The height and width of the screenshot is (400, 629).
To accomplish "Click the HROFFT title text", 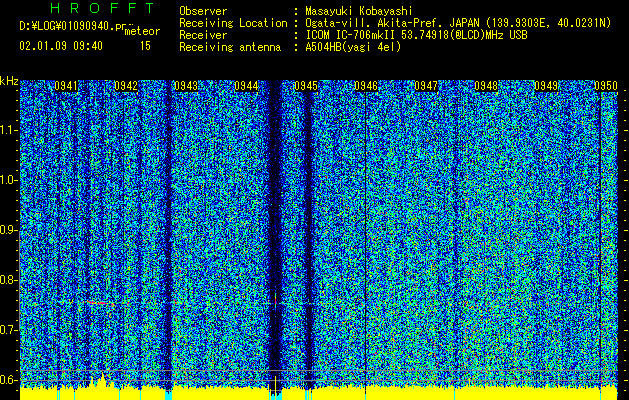I will click(102, 8).
